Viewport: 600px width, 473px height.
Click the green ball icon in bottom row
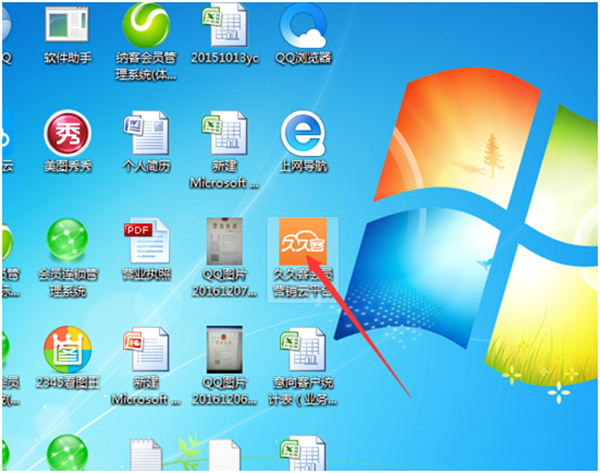pyautogui.click(x=68, y=455)
